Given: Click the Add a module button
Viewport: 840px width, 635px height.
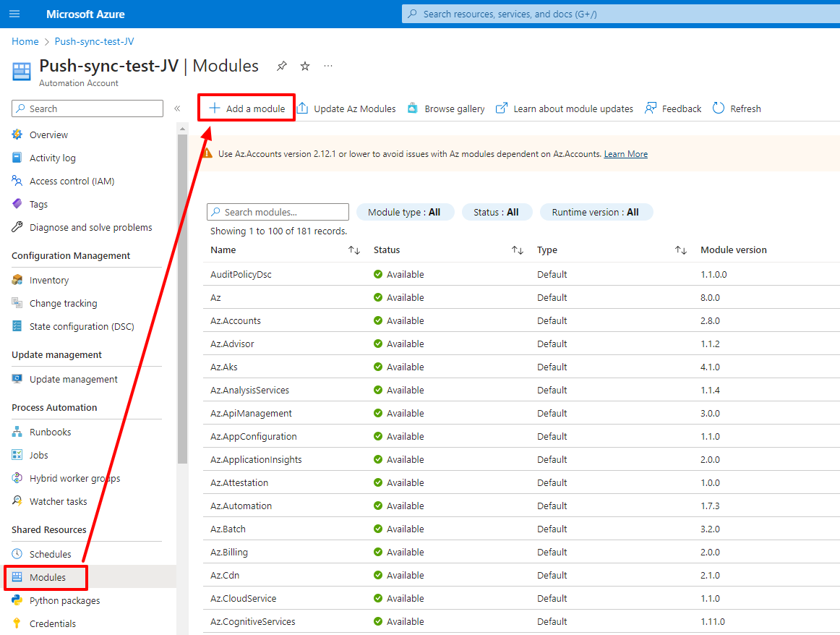Looking at the screenshot, I should [247, 108].
